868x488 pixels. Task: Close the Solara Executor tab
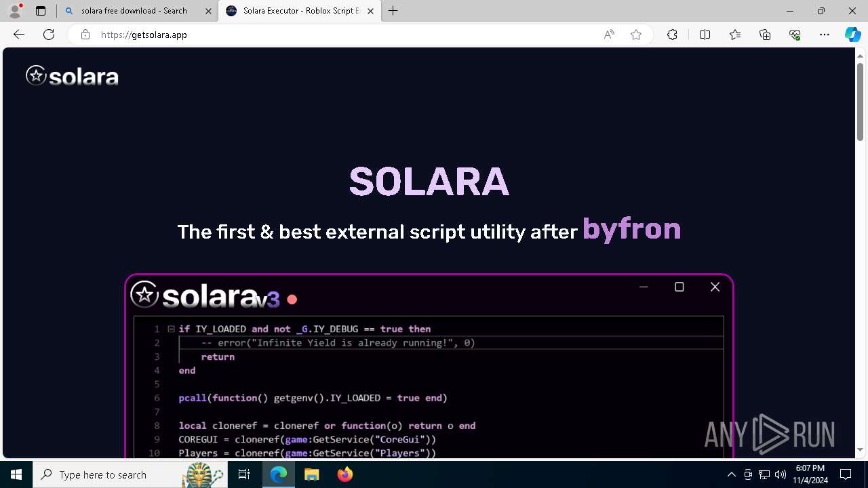pyautogui.click(x=370, y=11)
